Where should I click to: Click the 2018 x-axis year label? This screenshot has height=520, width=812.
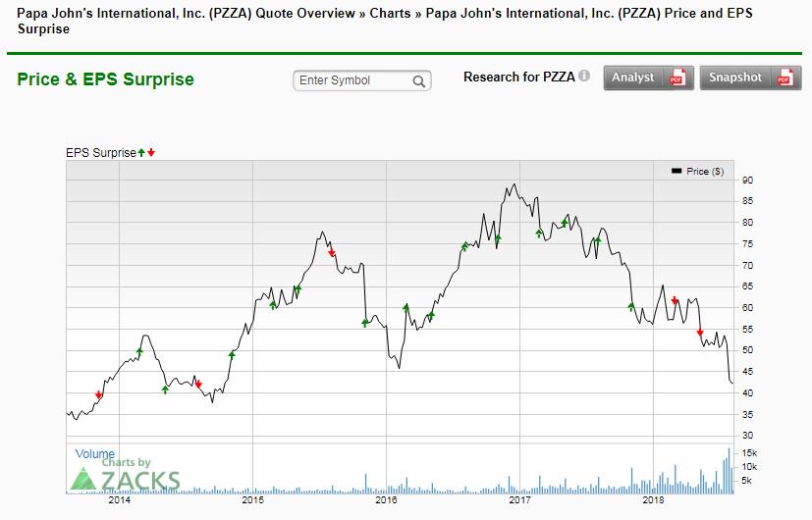(x=653, y=499)
